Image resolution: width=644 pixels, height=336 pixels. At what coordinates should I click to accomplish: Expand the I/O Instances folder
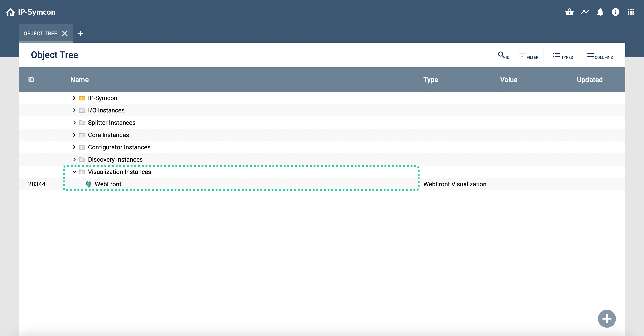tap(74, 110)
